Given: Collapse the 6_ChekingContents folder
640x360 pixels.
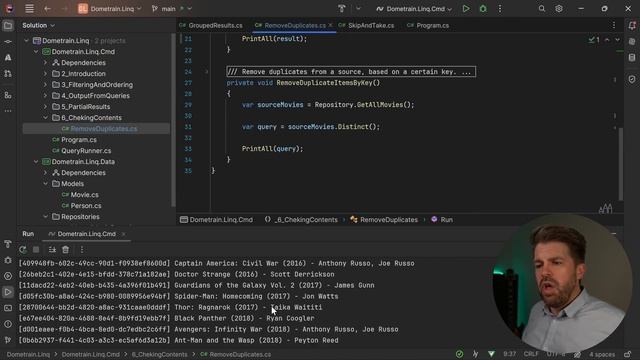Looking at the screenshot, I should 45,118.
